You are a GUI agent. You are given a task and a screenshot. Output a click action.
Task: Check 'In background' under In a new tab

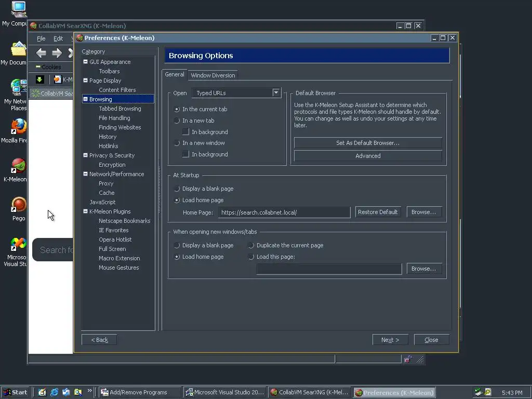click(185, 131)
